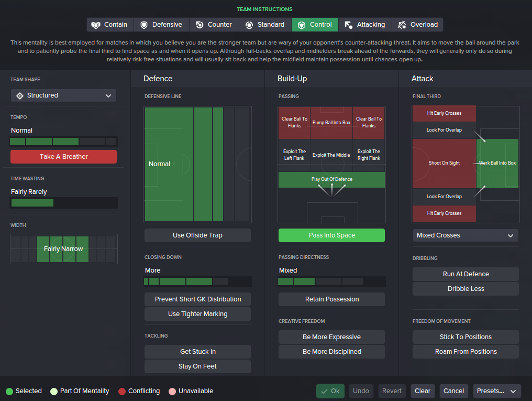Toggle Stick To Positions
The image size is (532, 401).
[x=465, y=337]
